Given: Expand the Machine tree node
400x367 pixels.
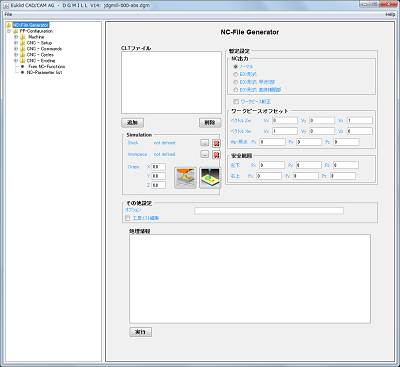Looking at the screenshot, I should [x=16, y=37].
